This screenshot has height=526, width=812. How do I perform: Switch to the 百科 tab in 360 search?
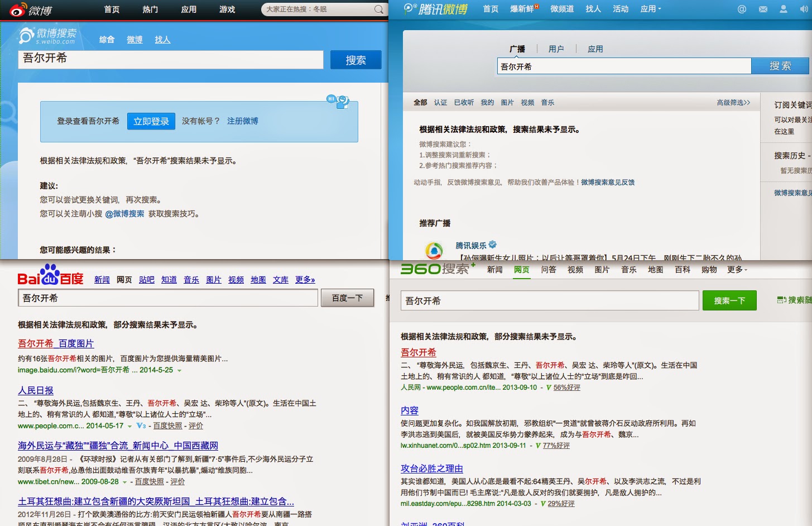coord(683,270)
